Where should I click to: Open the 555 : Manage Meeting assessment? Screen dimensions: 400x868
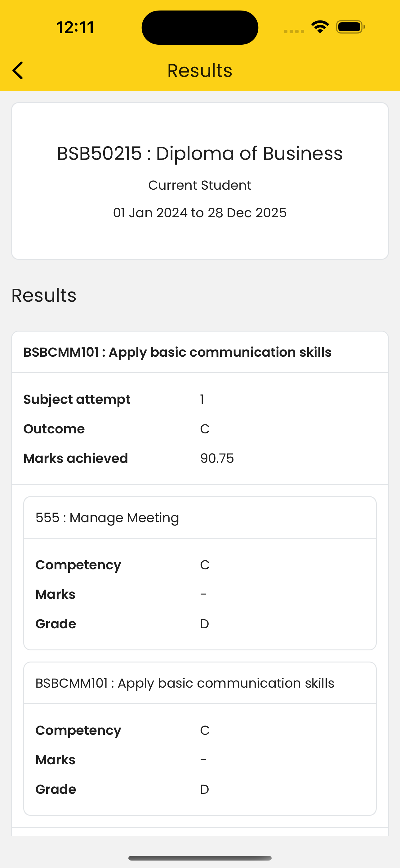(x=107, y=518)
